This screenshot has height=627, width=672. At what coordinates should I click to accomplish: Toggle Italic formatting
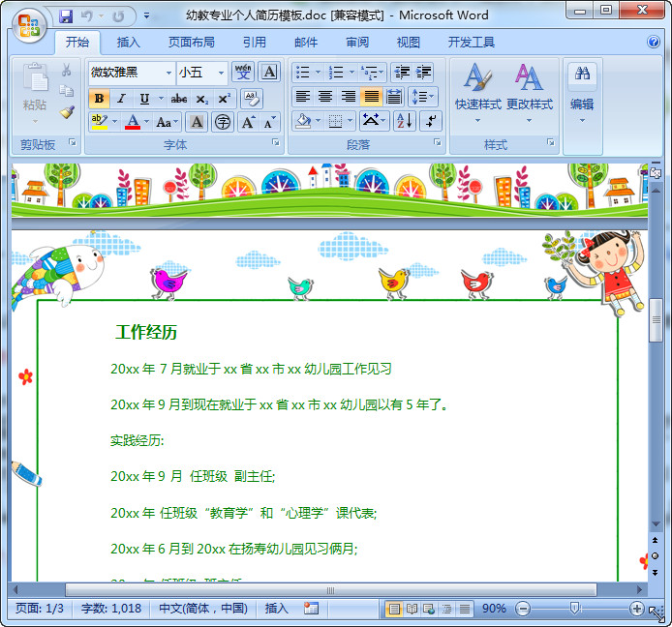121,99
